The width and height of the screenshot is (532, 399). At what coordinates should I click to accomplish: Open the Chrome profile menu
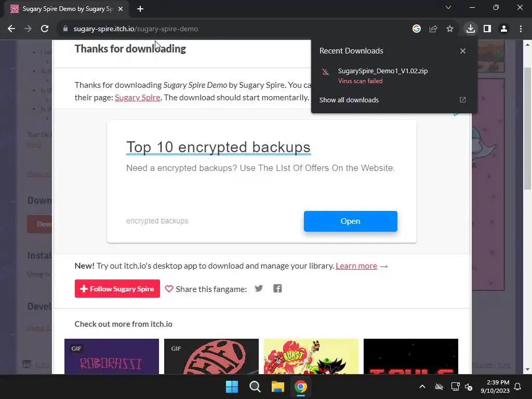pos(504,29)
